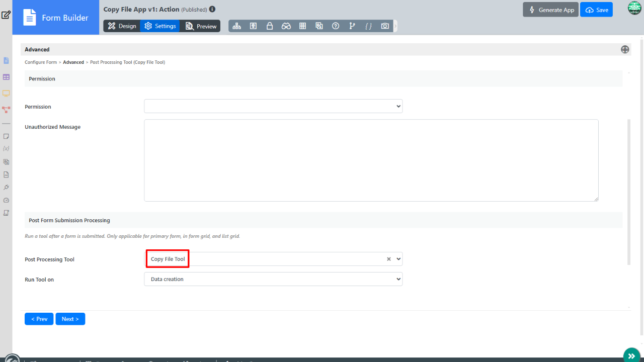Expand the Post Processing Tool dropdown
Image resolution: width=644 pixels, height=362 pixels.
pos(398,259)
